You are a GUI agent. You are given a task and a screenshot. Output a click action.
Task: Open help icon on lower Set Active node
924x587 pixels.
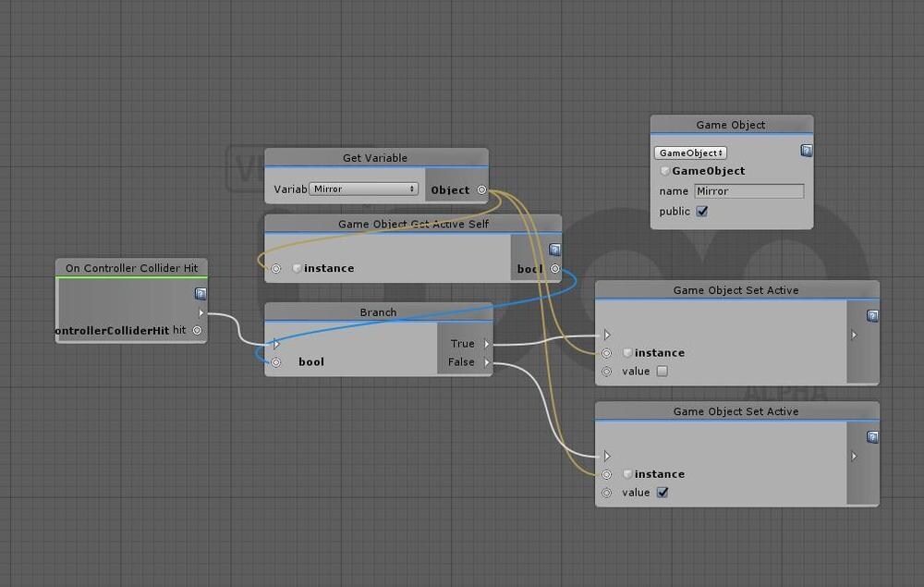coord(872,436)
